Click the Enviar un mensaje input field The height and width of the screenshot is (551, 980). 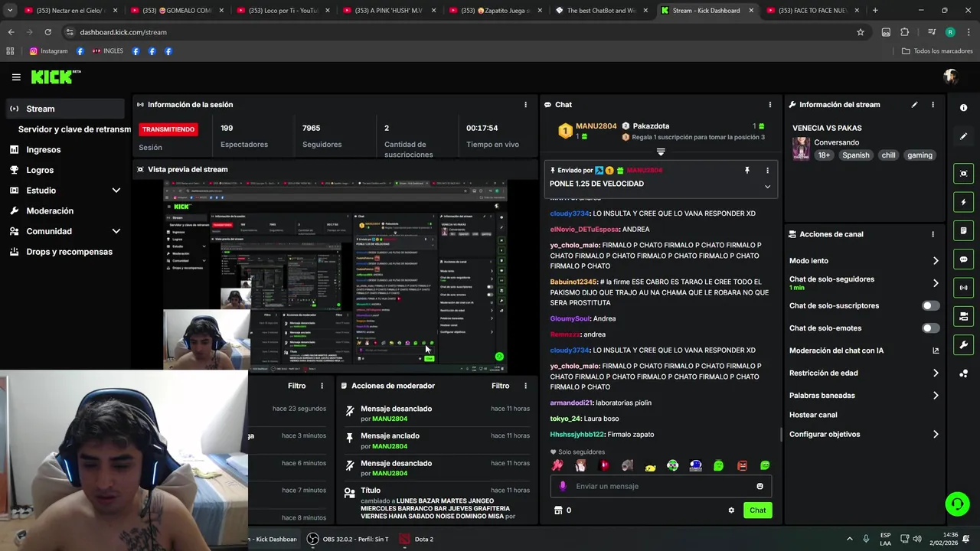[x=661, y=486]
